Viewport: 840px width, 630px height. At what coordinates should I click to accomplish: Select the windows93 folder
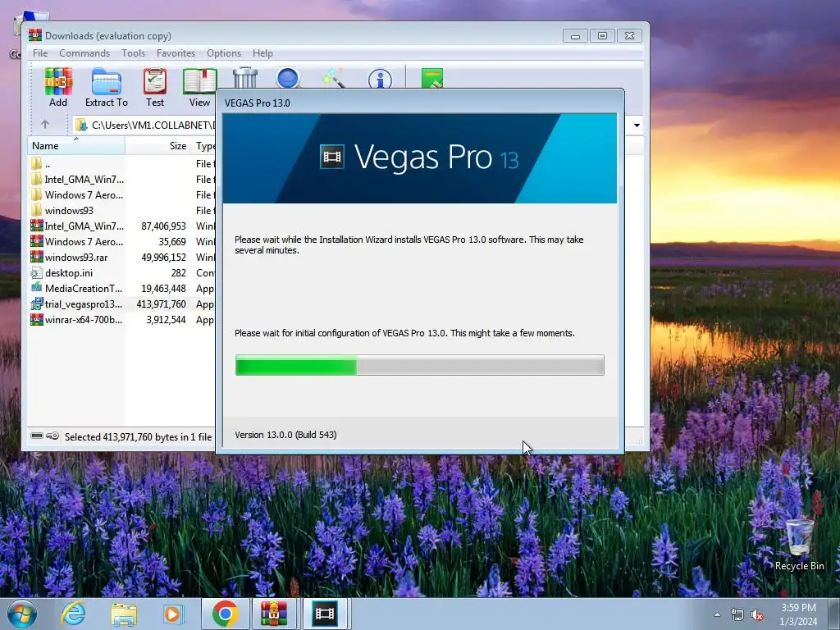pos(121,211)
